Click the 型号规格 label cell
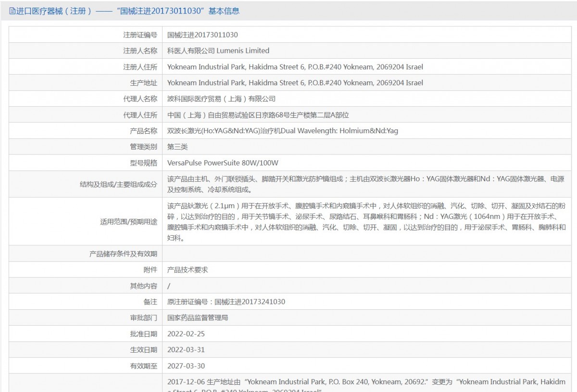Screen dimensions: 577x392 (x=86, y=163)
